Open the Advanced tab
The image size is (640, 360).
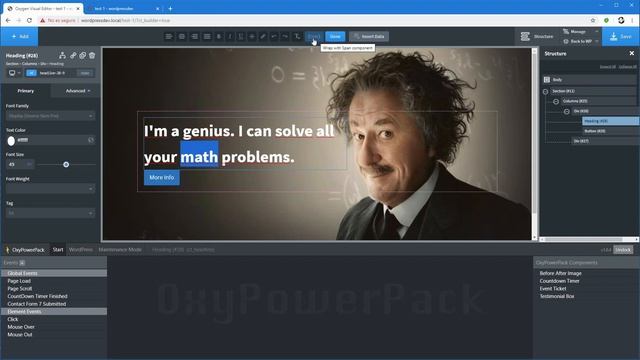click(77, 91)
